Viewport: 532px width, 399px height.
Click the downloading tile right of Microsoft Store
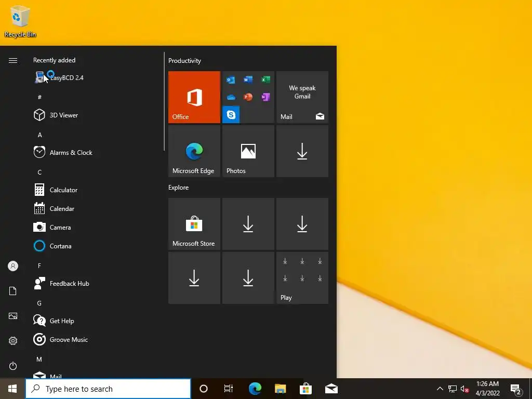(x=248, y=224)
